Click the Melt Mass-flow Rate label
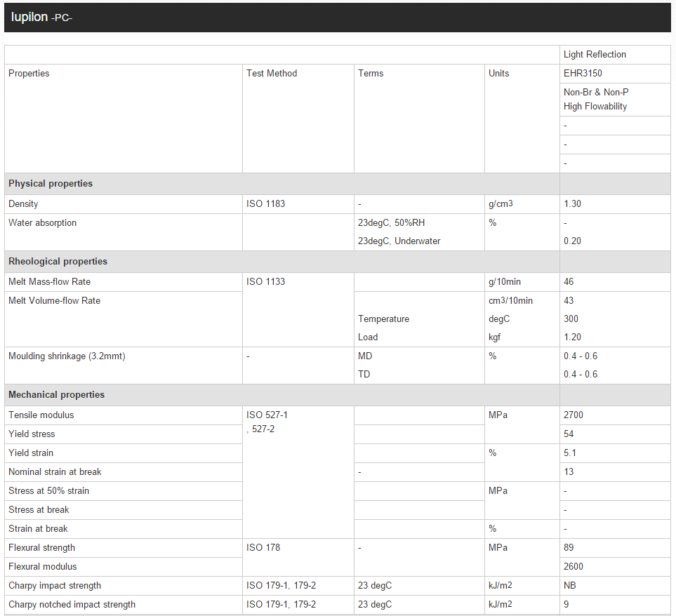The width and height of the screenshot is (676, 616). click(x=50, y=282)
